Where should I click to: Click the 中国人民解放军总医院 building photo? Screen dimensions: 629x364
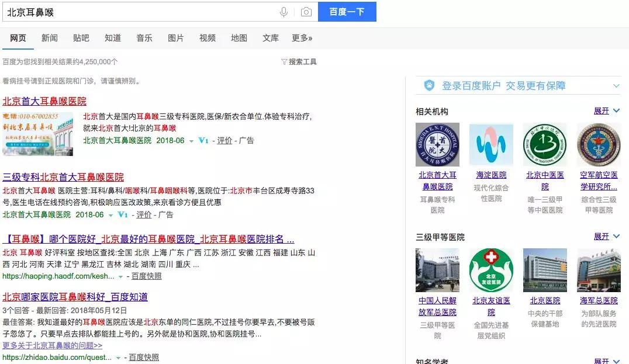coord(438,270)
